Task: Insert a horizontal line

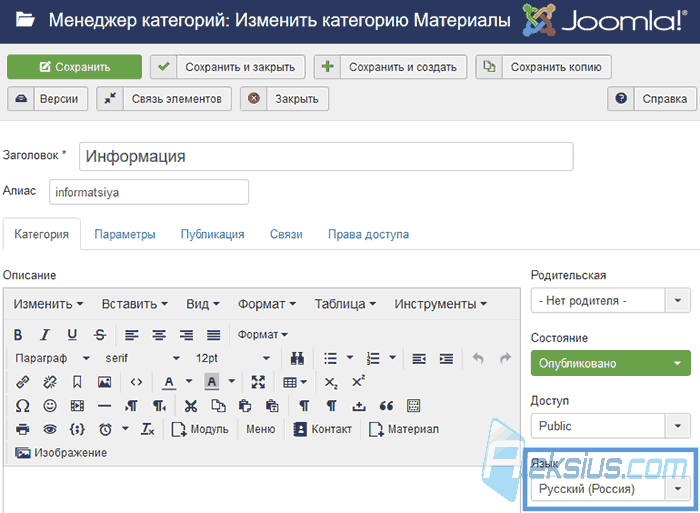Action: pyautogui.click(x=104, y=406)
